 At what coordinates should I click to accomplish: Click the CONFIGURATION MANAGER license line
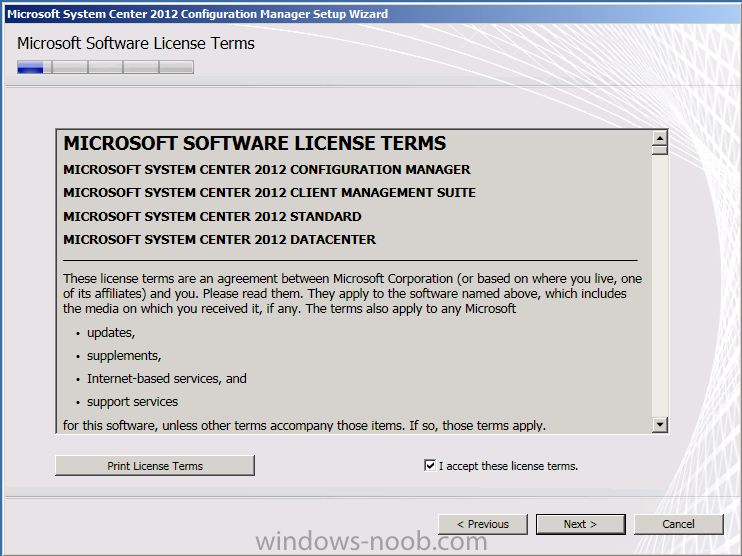(x=267, y=169)
